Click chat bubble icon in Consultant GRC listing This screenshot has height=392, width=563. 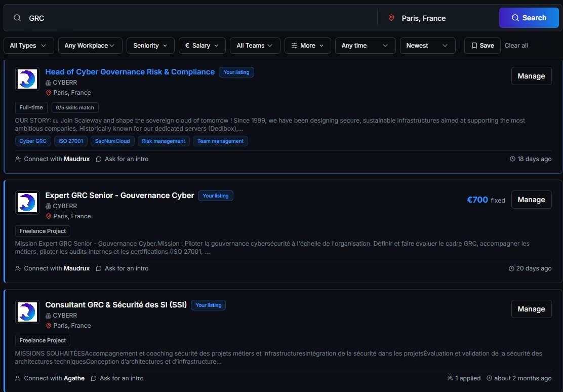(x=94, y=378)
